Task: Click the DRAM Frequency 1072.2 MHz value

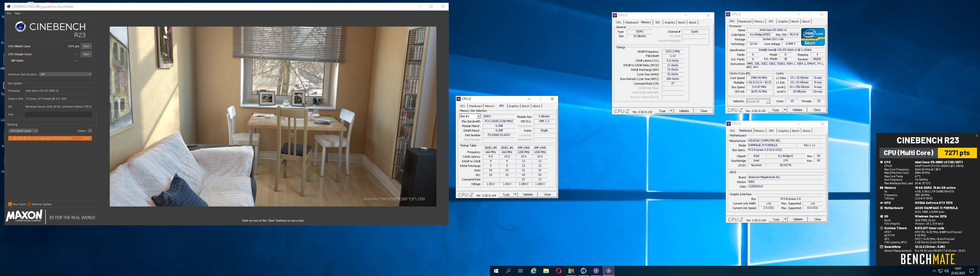Action: [x=673, y=51]
